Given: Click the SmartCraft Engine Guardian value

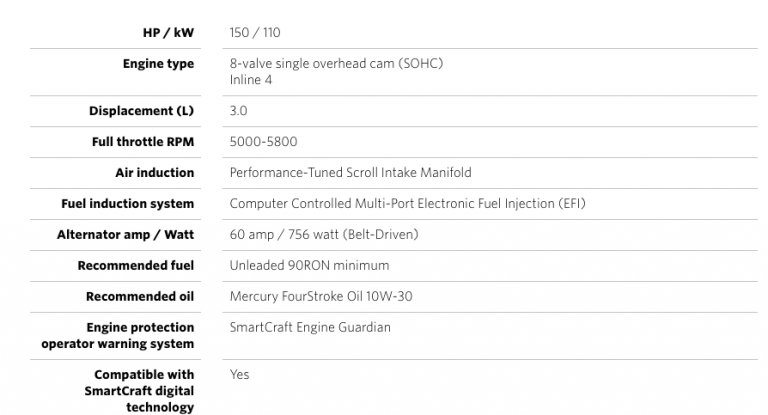Looking at the screenshot, I should pos(310,327).
